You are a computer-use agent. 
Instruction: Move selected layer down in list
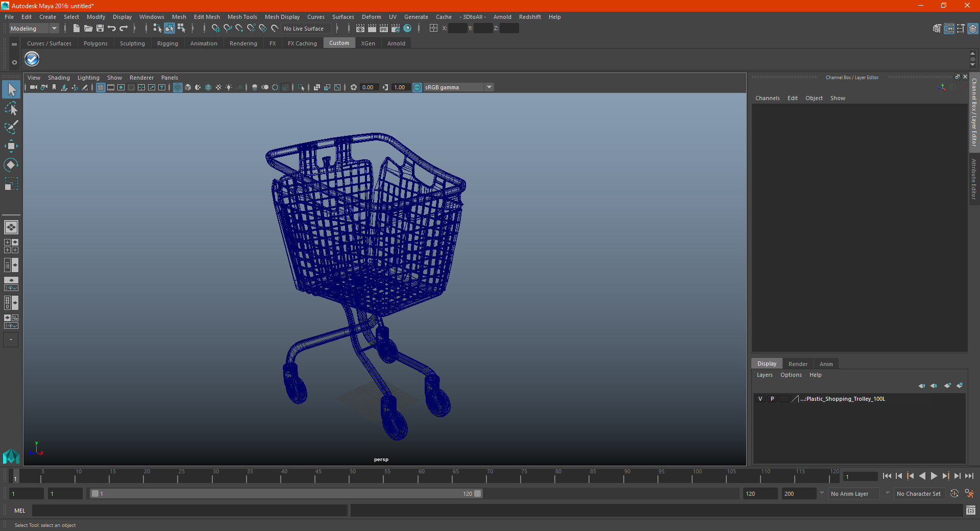pyautogui.click(x=934, y=385)
